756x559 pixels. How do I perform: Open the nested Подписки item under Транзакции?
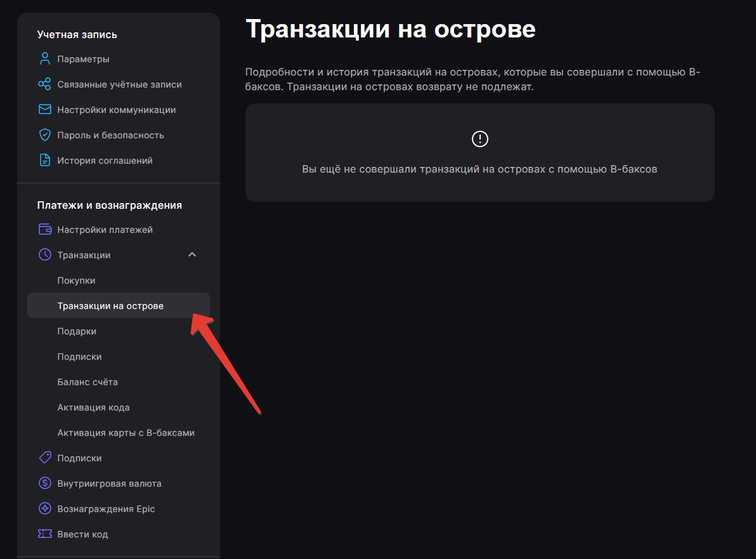pos(79,357)
